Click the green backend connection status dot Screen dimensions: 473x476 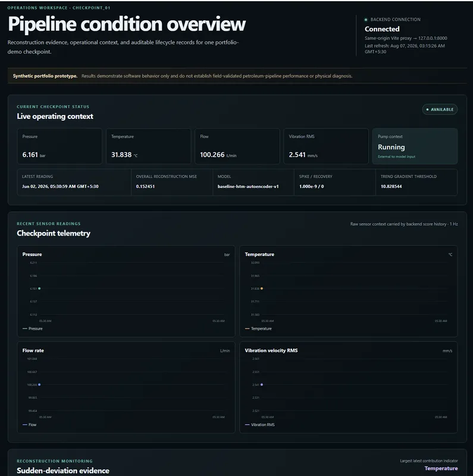click(x=366, y=20)
